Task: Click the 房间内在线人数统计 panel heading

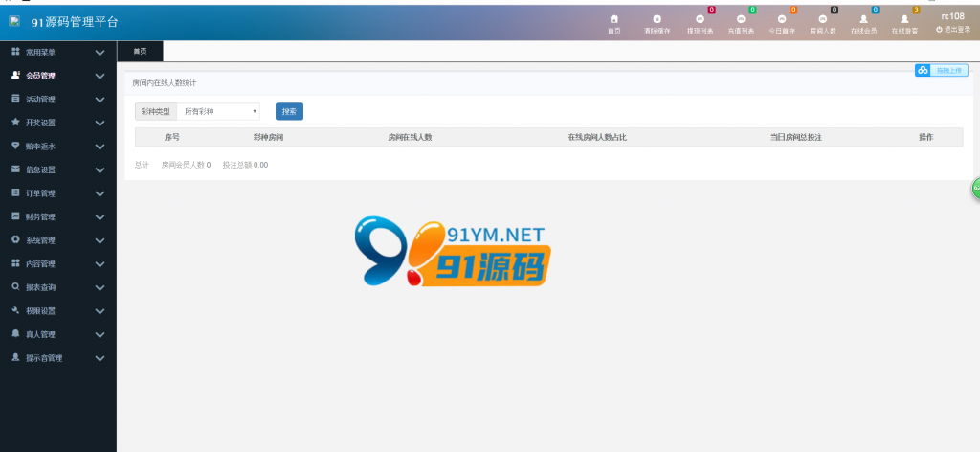Action: pos(165,82)
